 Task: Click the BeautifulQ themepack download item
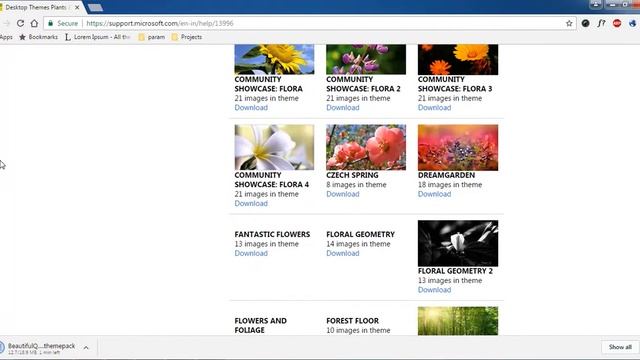(x=41, y=348)
